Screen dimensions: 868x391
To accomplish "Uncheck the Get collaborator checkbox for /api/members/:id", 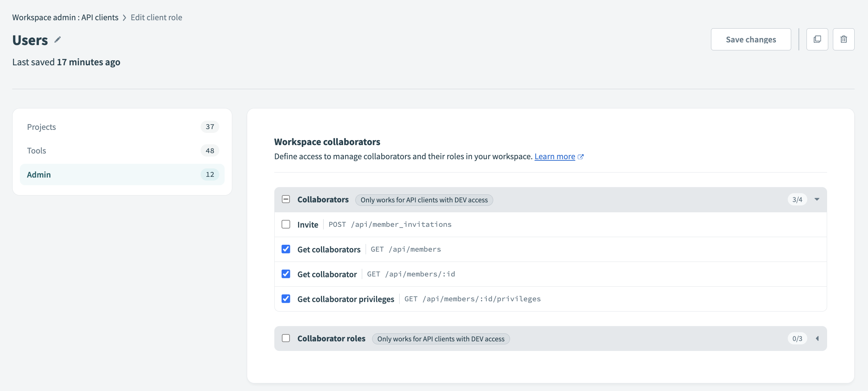I will click(x=286, y=274).
